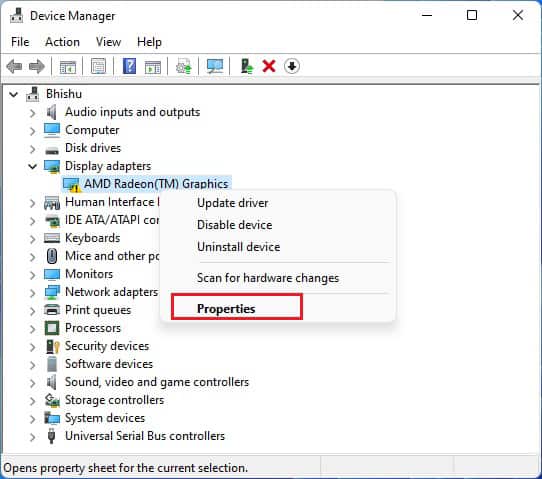Close the Device Manager window
Screen dimensions: 542x479
(518, 15)
